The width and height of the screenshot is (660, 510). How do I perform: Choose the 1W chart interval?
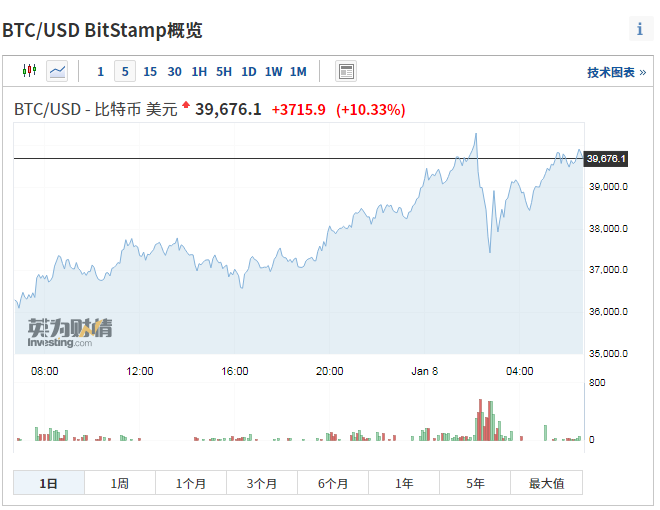(x=273, y=71)
